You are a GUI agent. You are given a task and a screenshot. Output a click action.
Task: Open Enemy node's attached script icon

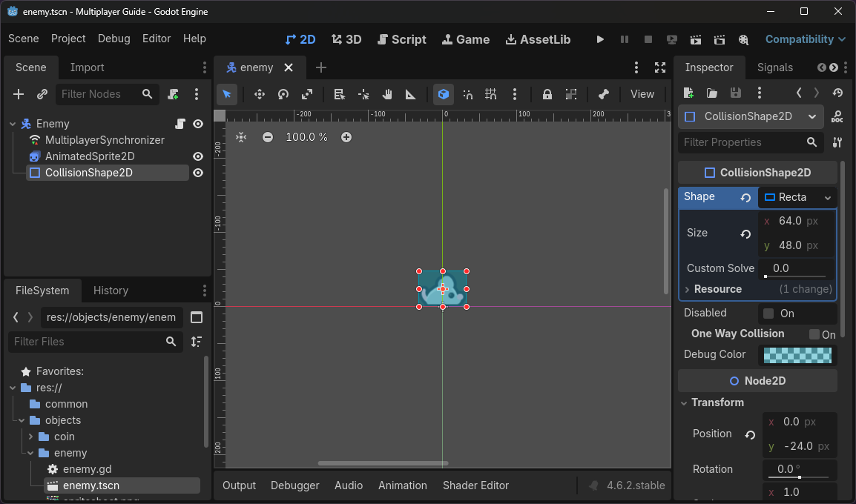[x=180, y=124]
